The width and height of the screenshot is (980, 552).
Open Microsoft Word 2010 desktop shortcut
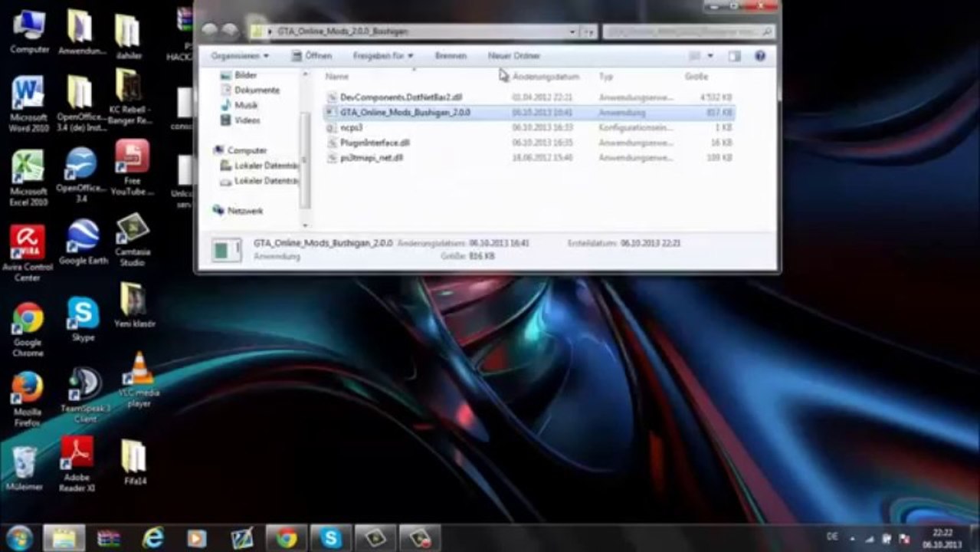29,104
